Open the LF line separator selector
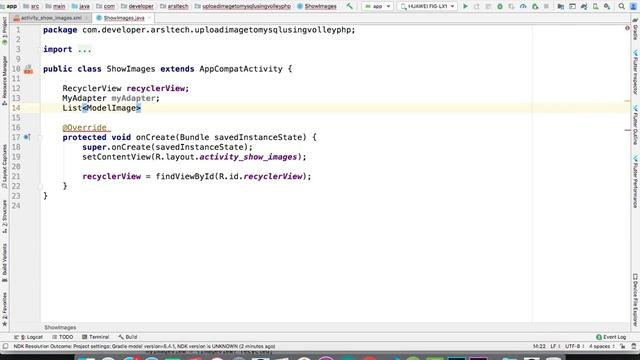Screen dimensions: 640x360 555,346
